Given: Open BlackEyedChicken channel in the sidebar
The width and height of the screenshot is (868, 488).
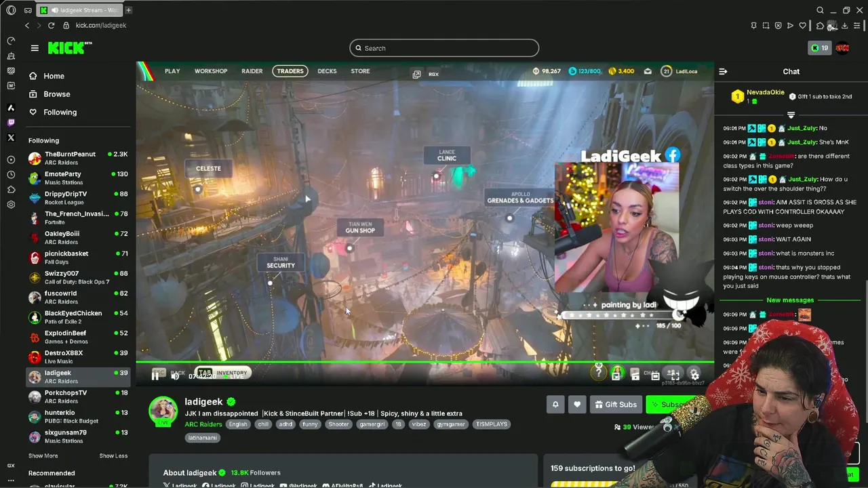Looking at the screenshot, I should pyautogui.click(x=78, y=317).
